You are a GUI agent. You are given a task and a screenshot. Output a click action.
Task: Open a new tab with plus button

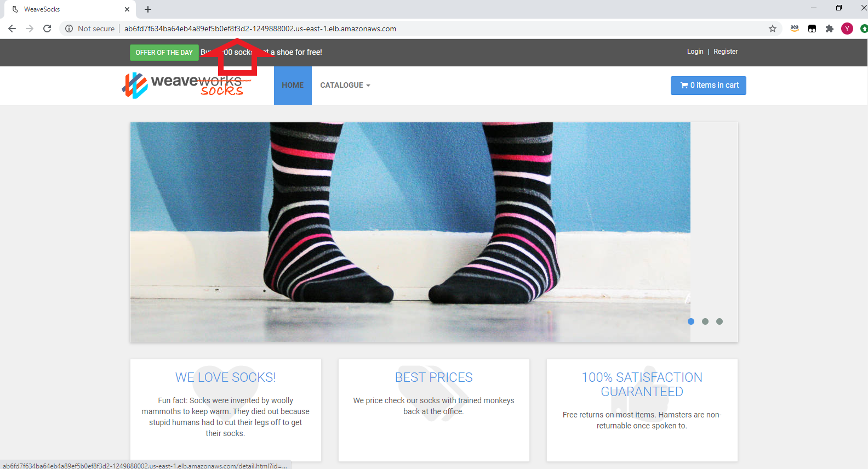[x=148, y=9]
